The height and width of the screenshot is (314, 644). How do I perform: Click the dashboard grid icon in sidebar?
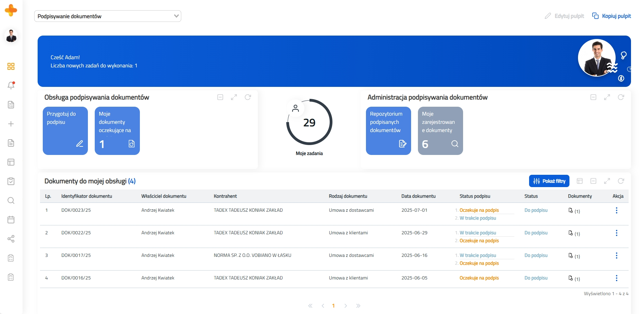coord(11,66)
